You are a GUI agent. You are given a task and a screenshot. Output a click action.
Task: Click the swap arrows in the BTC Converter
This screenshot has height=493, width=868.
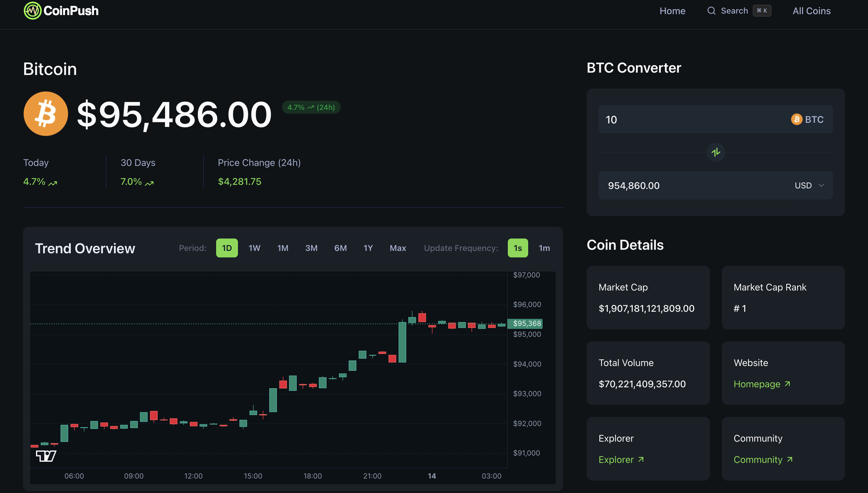pos(716,152)
